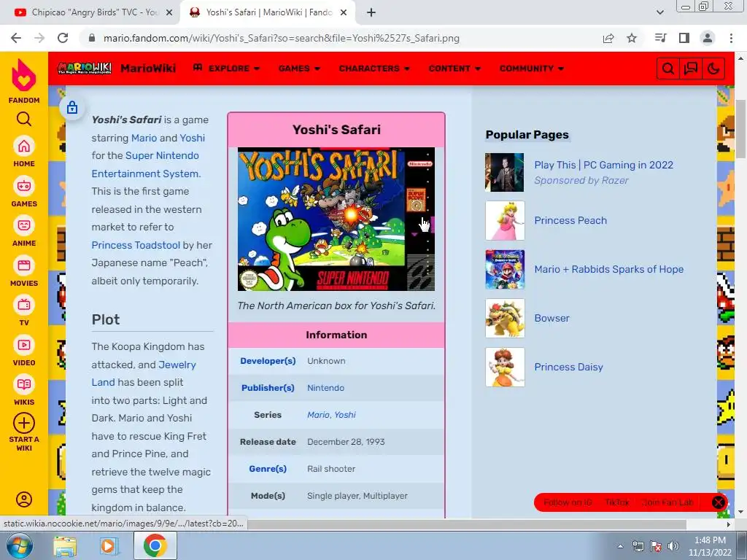
Task: Open Chrome three-dot menu
Action: [731, 38]
